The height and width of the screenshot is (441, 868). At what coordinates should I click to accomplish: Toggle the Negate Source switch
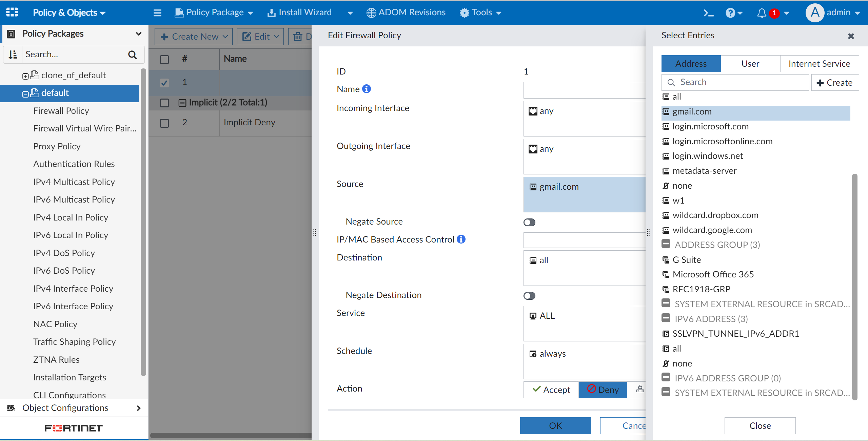point(529,222)
